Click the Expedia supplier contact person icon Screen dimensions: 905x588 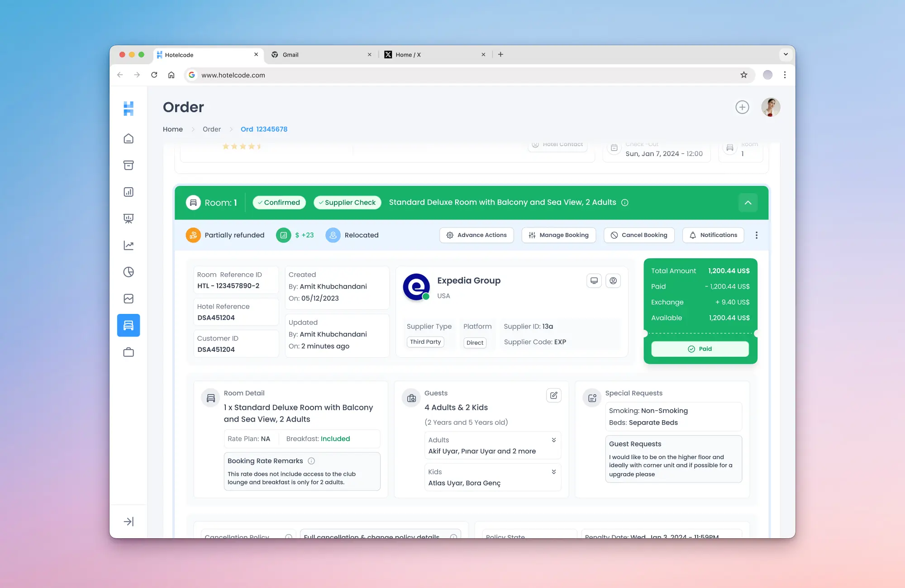(613, 281)
